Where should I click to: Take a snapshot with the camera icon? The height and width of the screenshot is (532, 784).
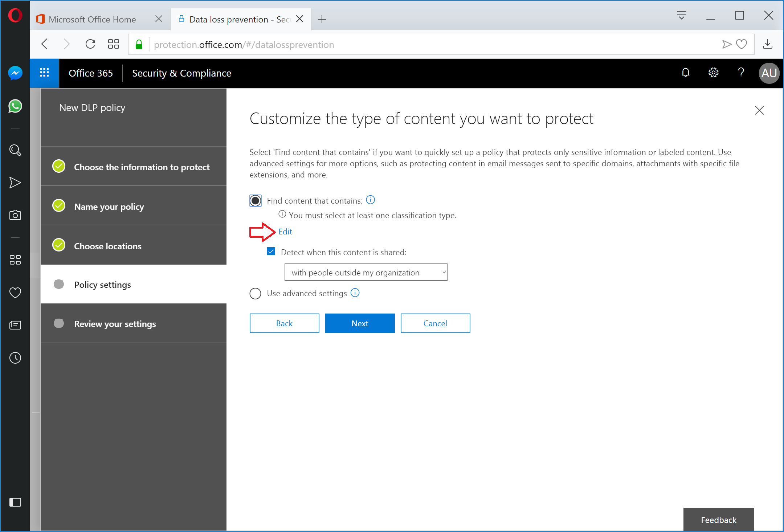15,214
